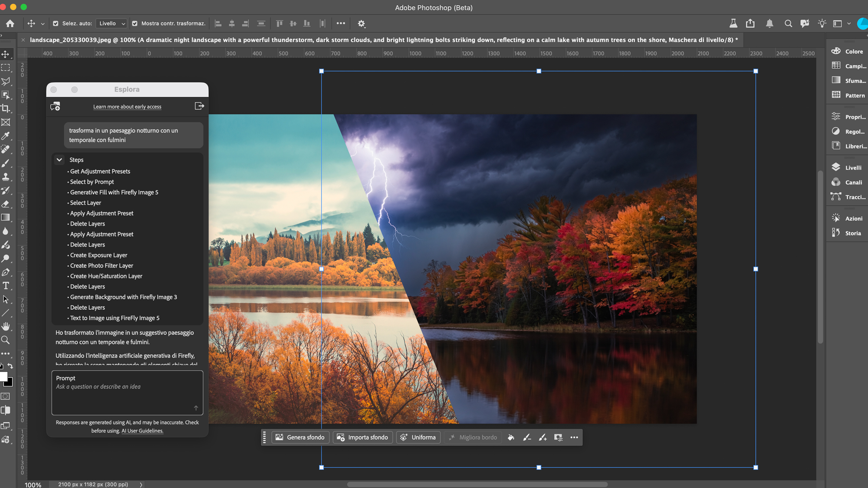Click align horizontal centers icon
The image size is (868, 488).
[x=232, y=23]
